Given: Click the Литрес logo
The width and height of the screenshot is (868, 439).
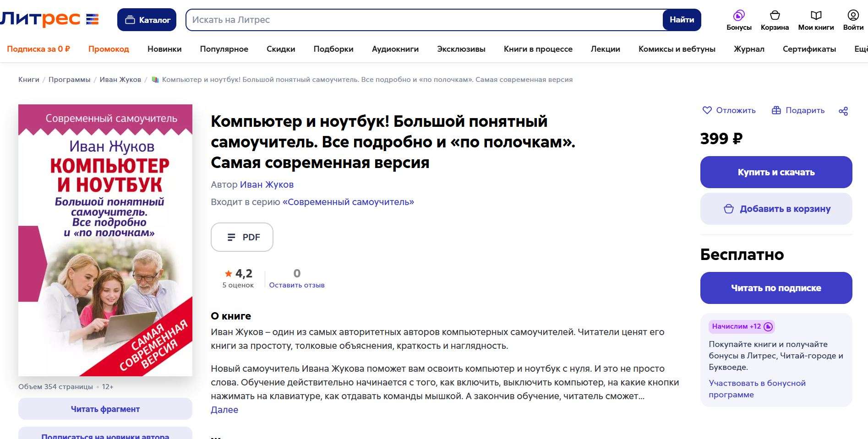Looking at the screenshot, I should [49, 19].
